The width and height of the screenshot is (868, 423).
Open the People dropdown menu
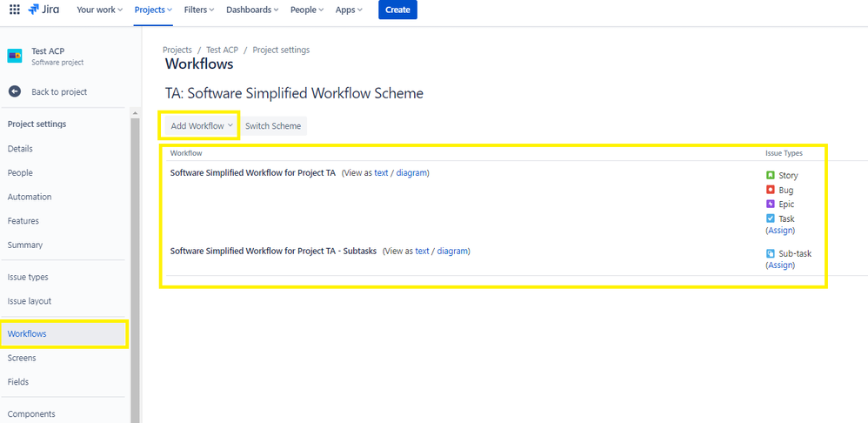tap(307, 10)
